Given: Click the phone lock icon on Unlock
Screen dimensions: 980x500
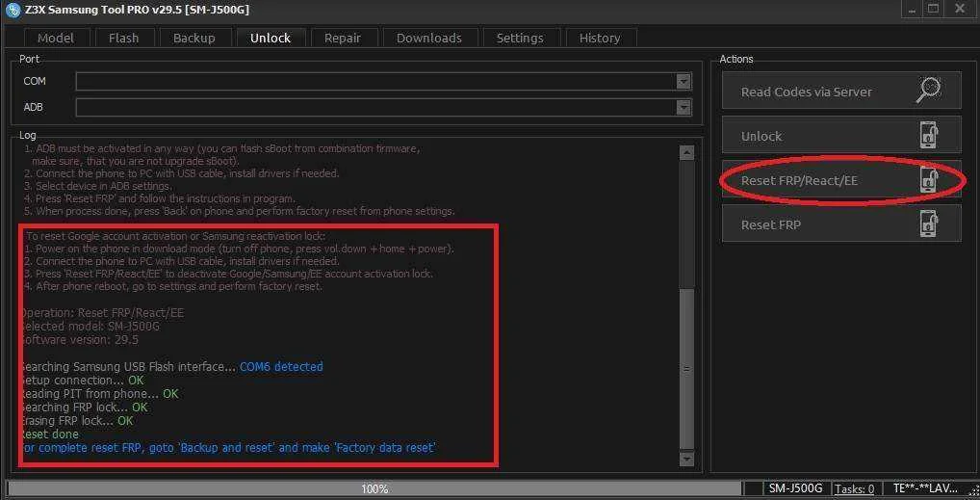Looking at the screenshot, I should click(929, 136).
